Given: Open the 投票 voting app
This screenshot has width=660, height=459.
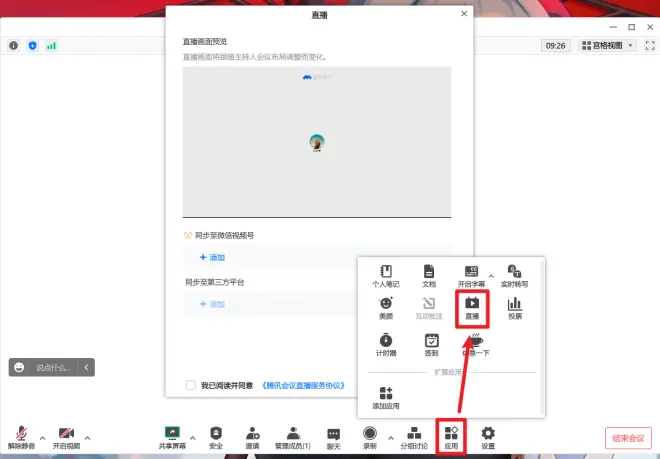Looking at the screenshot, I should 515,308.
